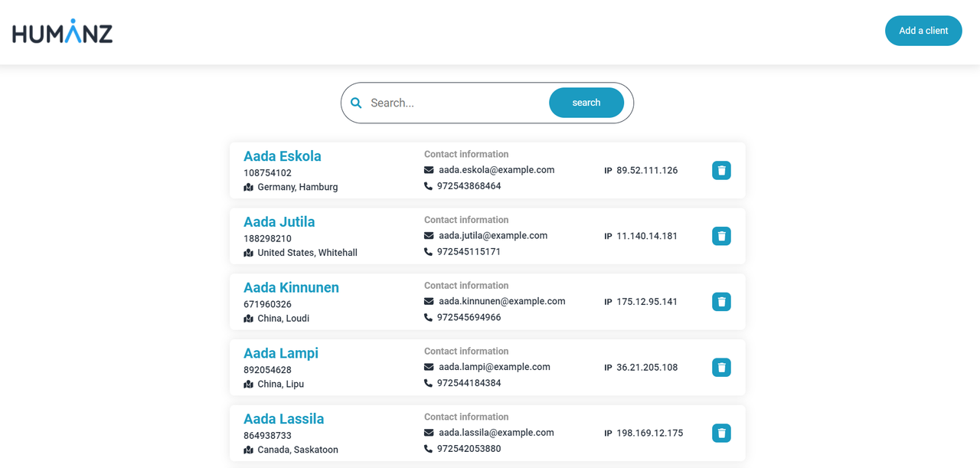Click map icon beside Canada, Saskatoon
980x468 pixels.
pos(248,450)
